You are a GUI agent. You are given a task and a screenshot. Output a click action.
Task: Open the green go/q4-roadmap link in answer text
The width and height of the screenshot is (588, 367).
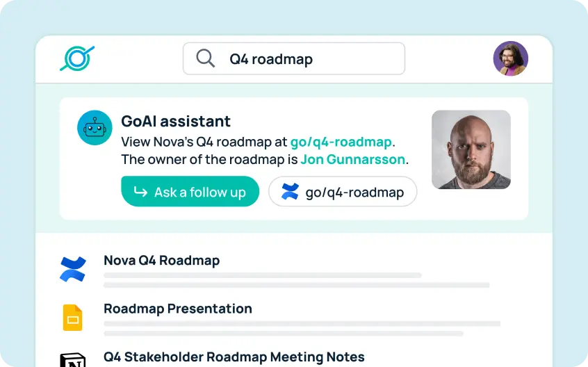[341, 142]
